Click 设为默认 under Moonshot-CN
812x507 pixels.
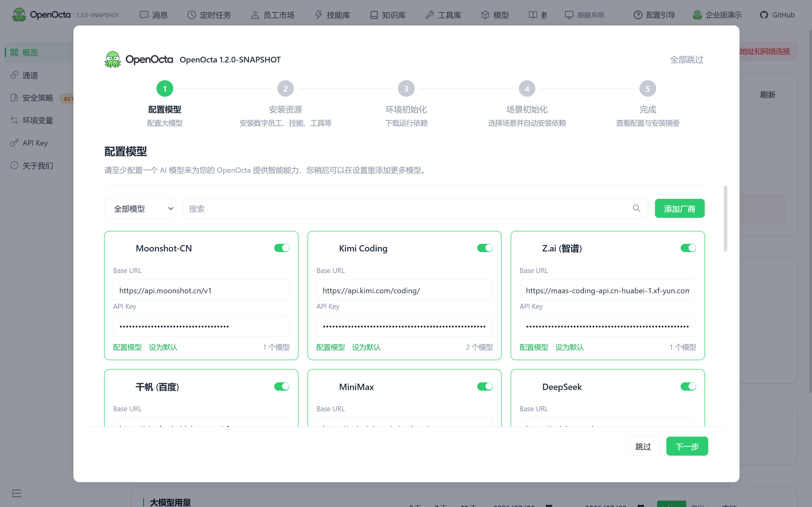163,347
